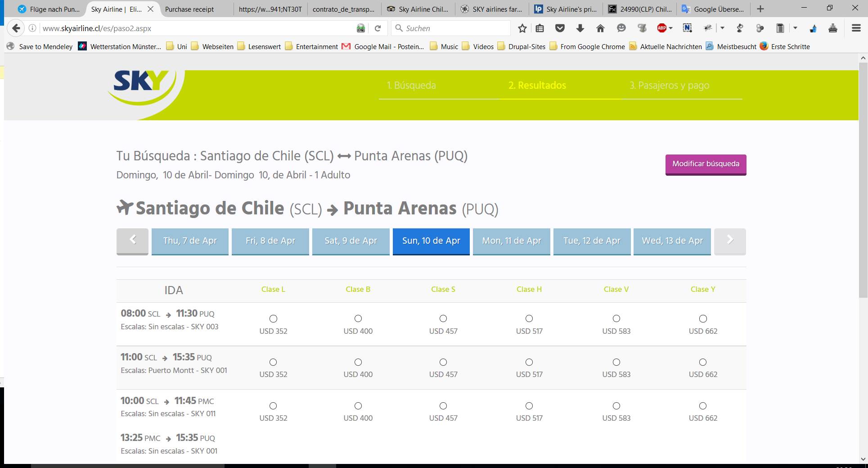Open the Entertainment bookmarks folder
Viewport: 868px width, 468px height.
coord(311,46)
